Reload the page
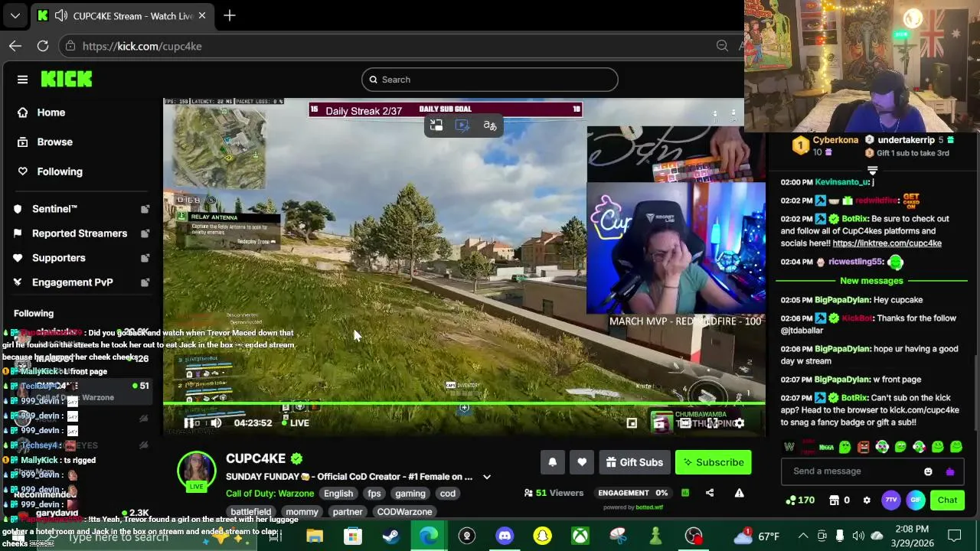Screen dimensions: 980x551 tap(43, 46)
